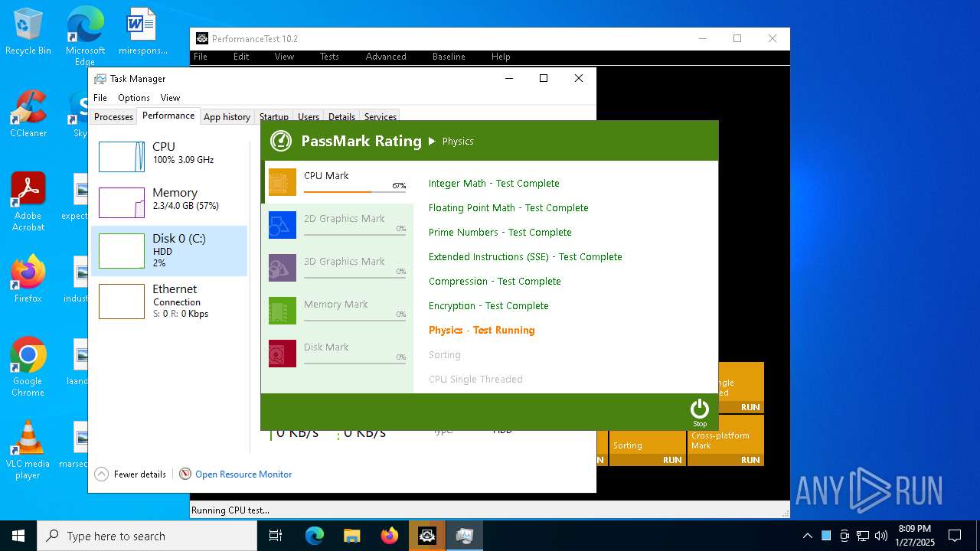Open PerformanceTest Tests menu
The image size is (980, 551).
(x=329, y=57)
